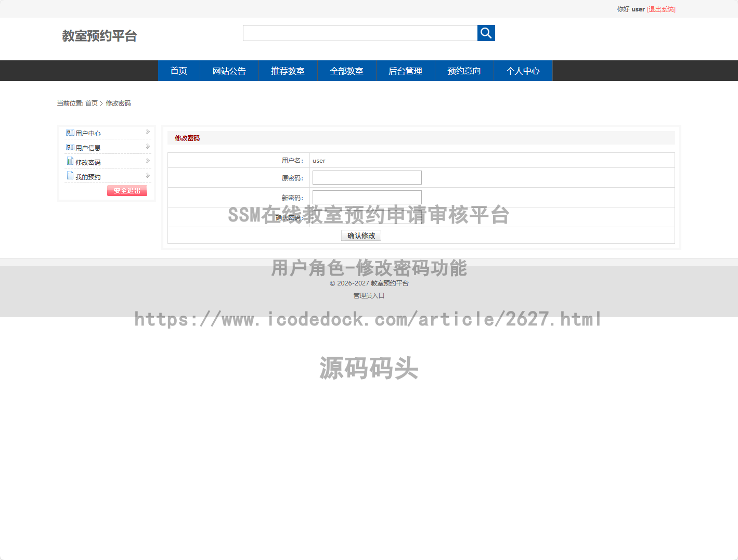Click the 我的预约 document icon

click(x=70, y=176)
